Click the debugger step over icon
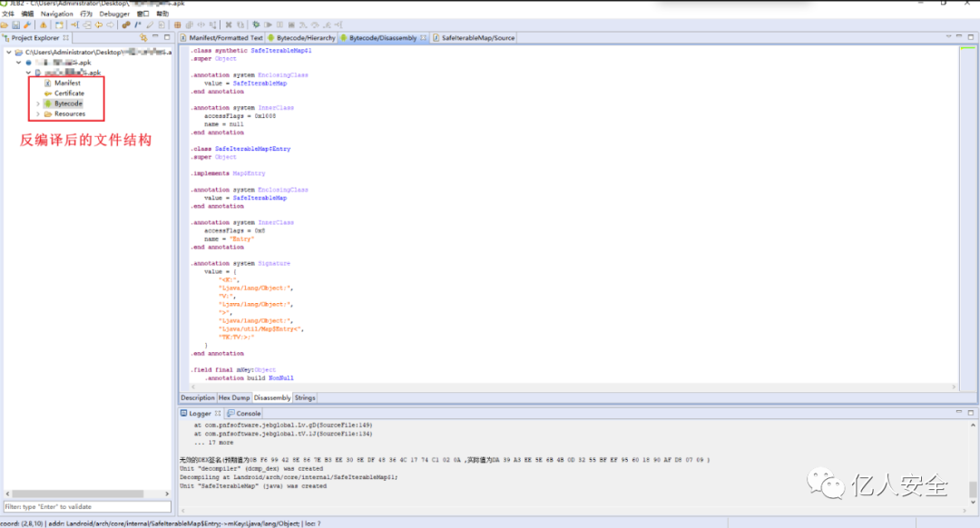The height and width of the screenshot is (528, 980). [315, 25]
